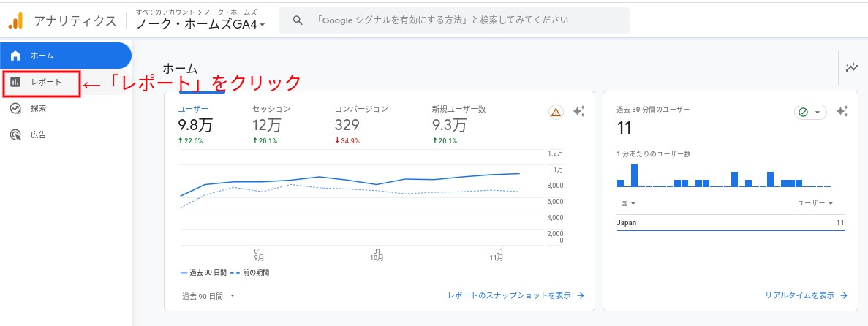Open レポートのスナップショットを表示 link

tap(516, 296)
